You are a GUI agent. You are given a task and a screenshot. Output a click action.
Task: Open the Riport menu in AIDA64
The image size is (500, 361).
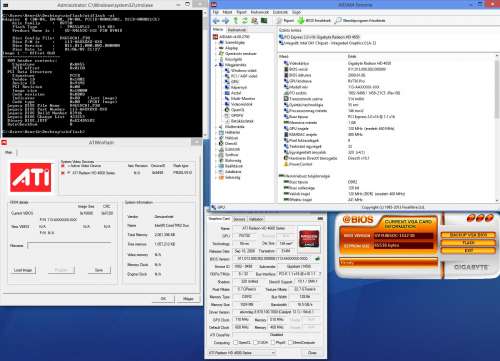(x=241, y=12)
